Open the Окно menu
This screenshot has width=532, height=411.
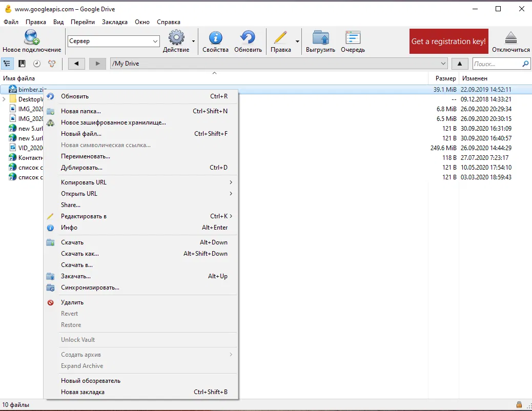tap(142, 22)
